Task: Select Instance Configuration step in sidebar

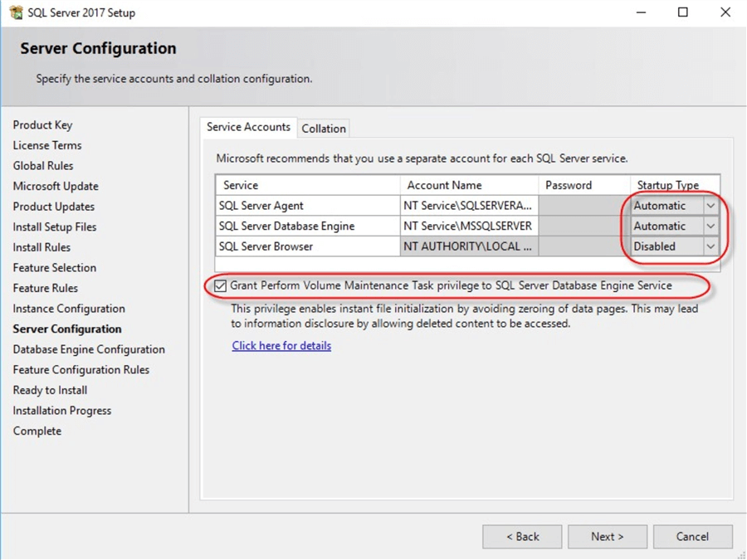Action: pos(69,309)
